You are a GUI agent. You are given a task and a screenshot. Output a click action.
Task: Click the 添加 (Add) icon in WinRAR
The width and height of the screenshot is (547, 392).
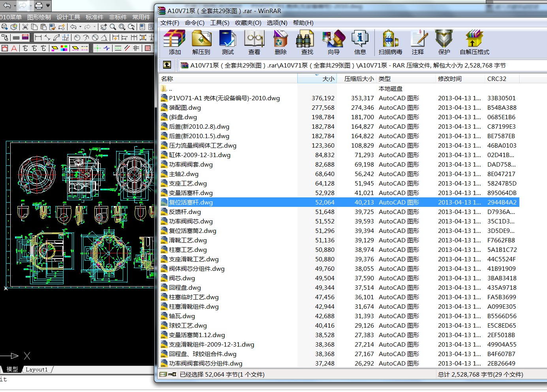click(175, 42)
